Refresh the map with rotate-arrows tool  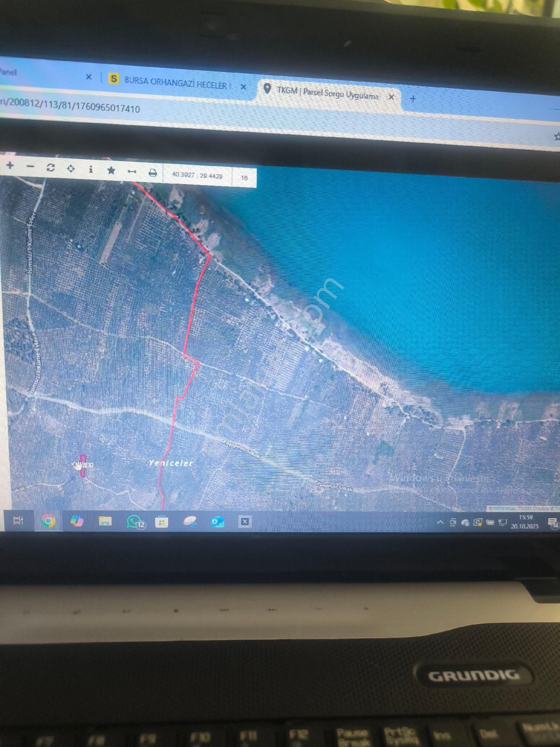(x=51, y=168)
